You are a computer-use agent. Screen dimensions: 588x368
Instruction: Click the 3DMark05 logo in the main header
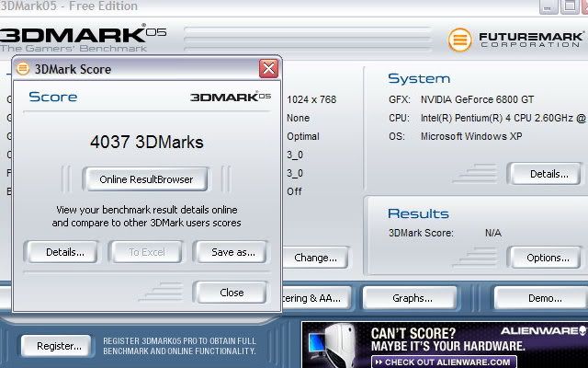(x=83, y=38)
